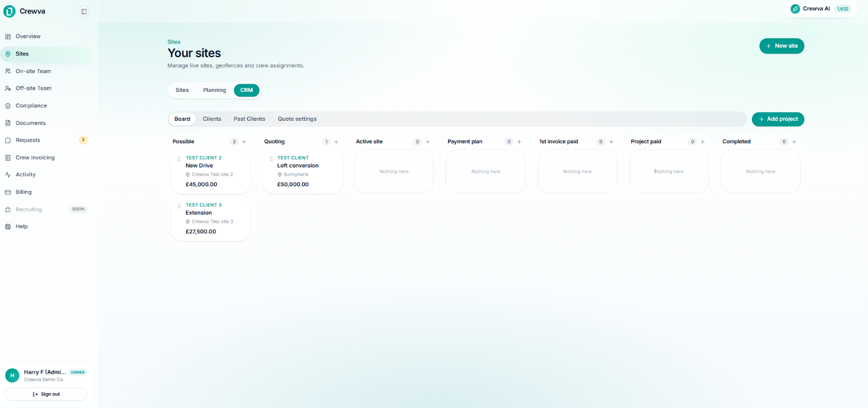Click the Compliance shield icon
The image size is (868, 408).
[x=8, y=106]
